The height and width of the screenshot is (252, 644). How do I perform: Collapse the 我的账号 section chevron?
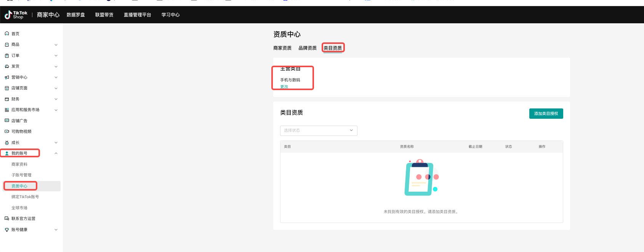click(56, 153)
